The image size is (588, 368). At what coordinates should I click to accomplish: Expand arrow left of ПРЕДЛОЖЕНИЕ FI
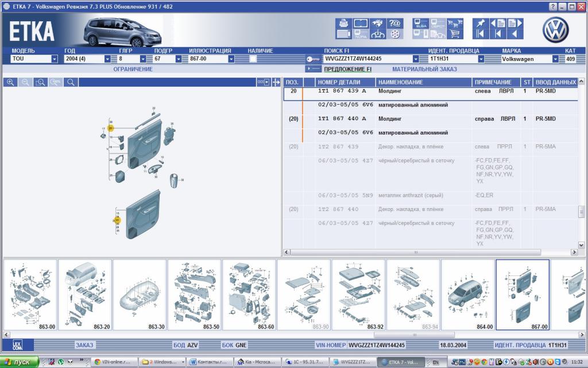pos(313,69)
